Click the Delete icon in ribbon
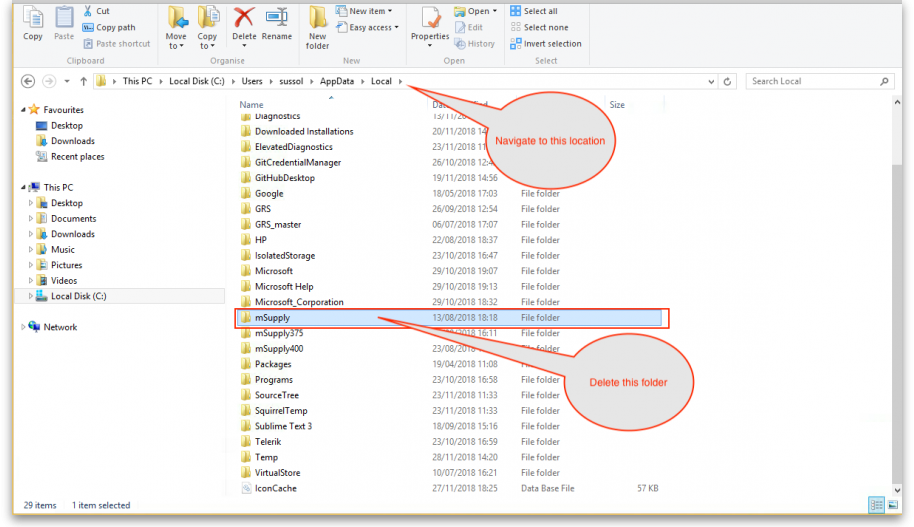Screen dimensions: 914x527 tap(244, 22)
